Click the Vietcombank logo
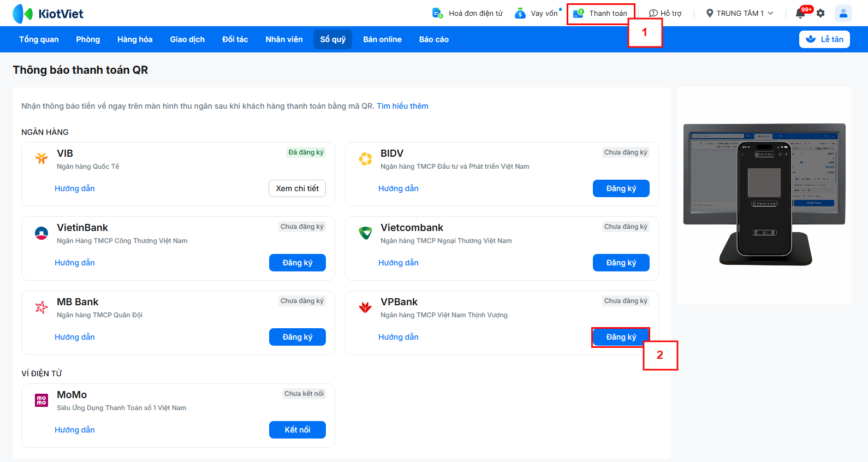The height and width of the screenshot is (462, 868). click(365, 233)
